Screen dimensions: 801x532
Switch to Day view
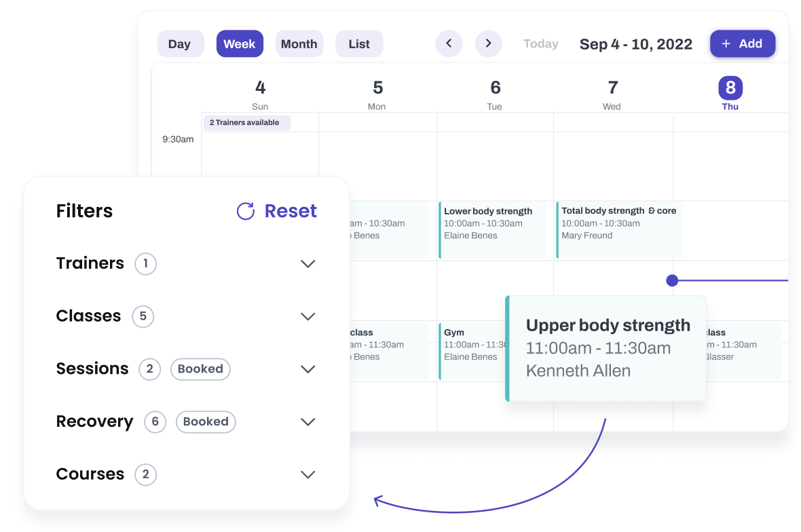click(x=180, y=44)
